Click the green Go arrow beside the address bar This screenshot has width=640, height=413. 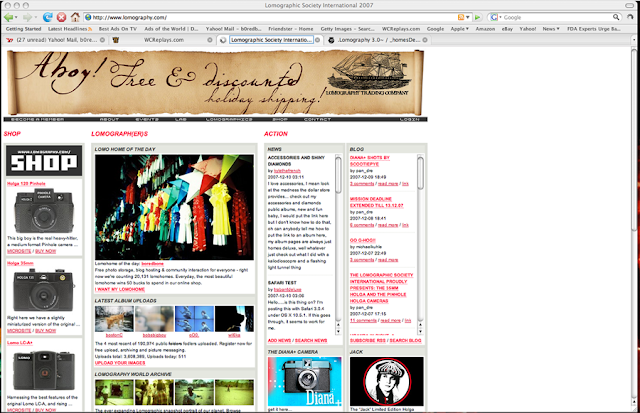[x=477, y=17]
